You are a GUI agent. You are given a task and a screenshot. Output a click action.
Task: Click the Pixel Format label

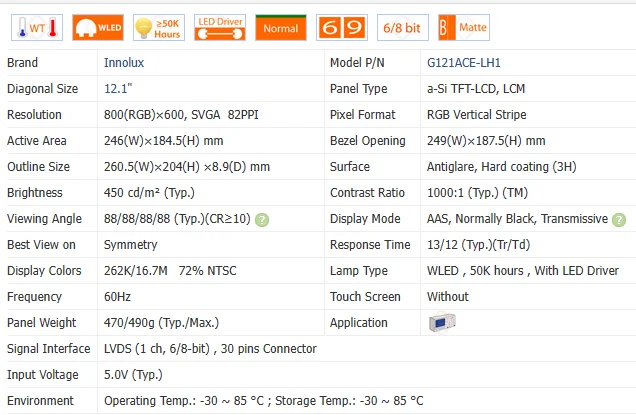coord(363,115)
